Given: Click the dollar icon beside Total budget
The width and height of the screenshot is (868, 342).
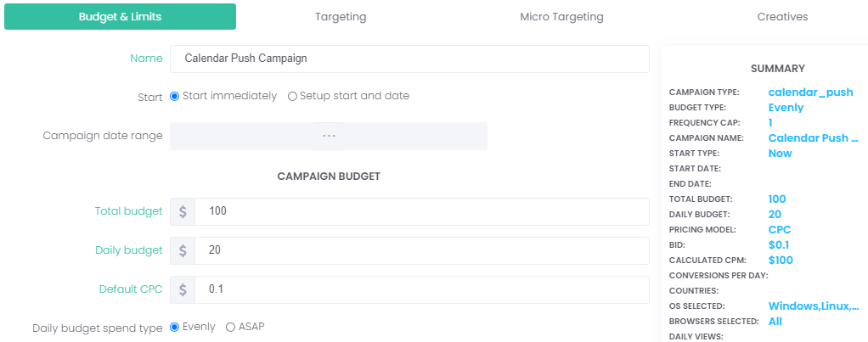Looking at the screenshot, I should [x=183, y=211].
